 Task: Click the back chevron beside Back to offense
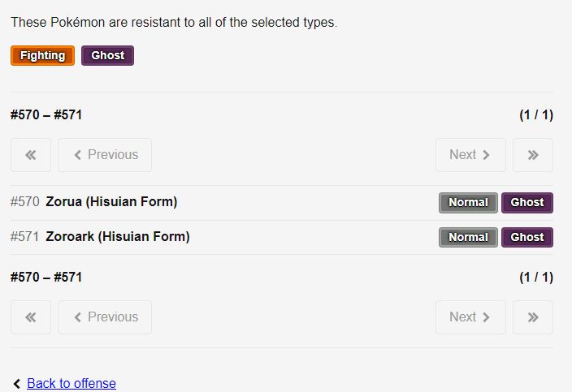click(x=17, y=383)
